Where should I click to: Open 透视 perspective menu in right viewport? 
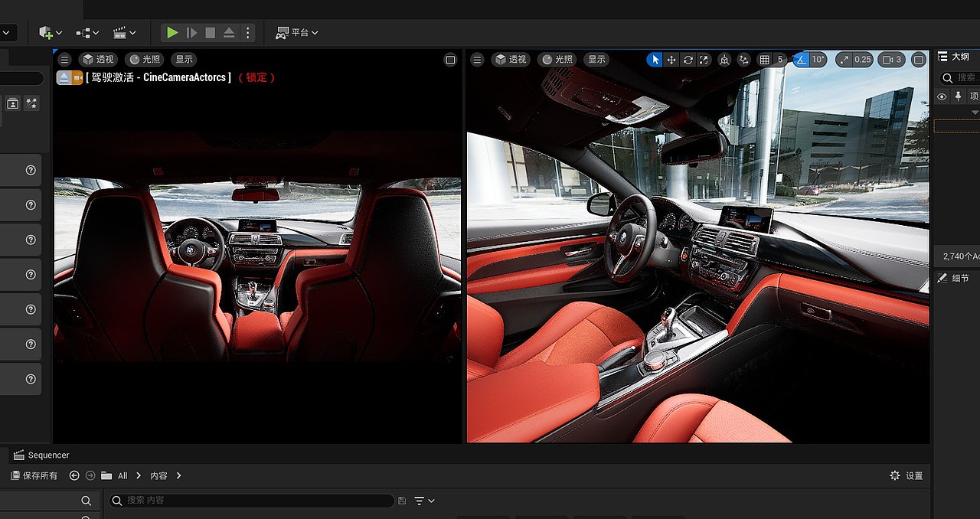pos(511,60)
